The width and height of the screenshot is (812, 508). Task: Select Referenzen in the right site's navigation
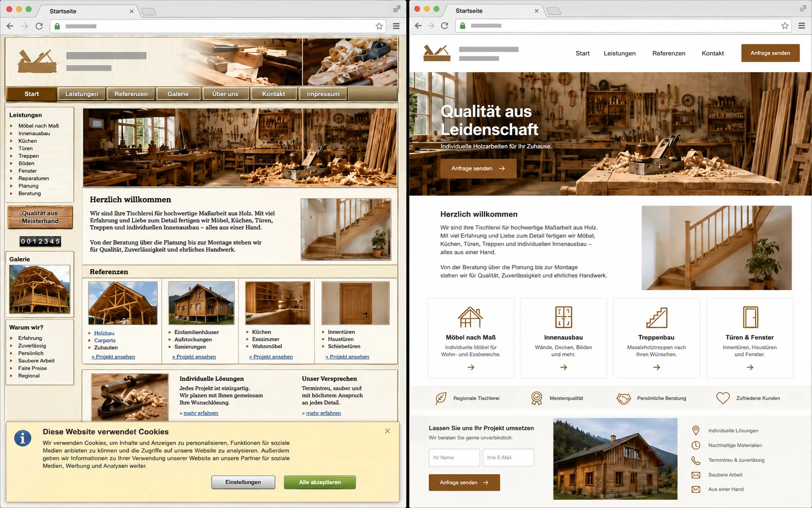click(669, 53)
